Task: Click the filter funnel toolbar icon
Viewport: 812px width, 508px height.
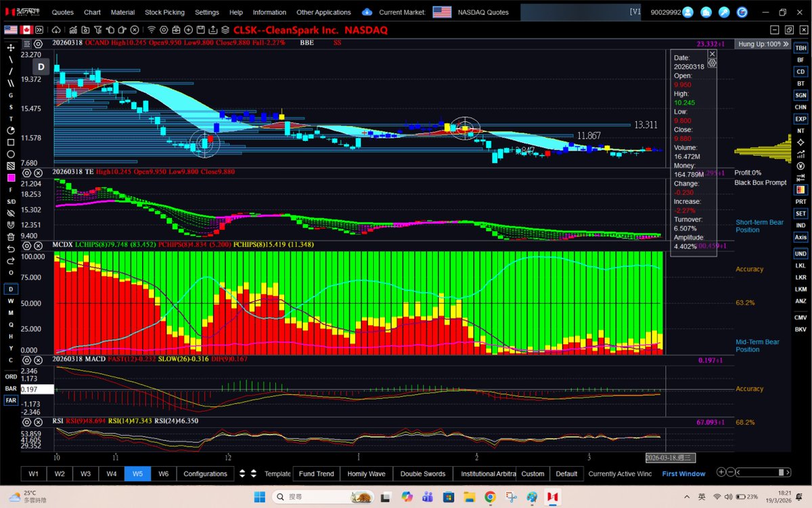Action: (97, 30)
